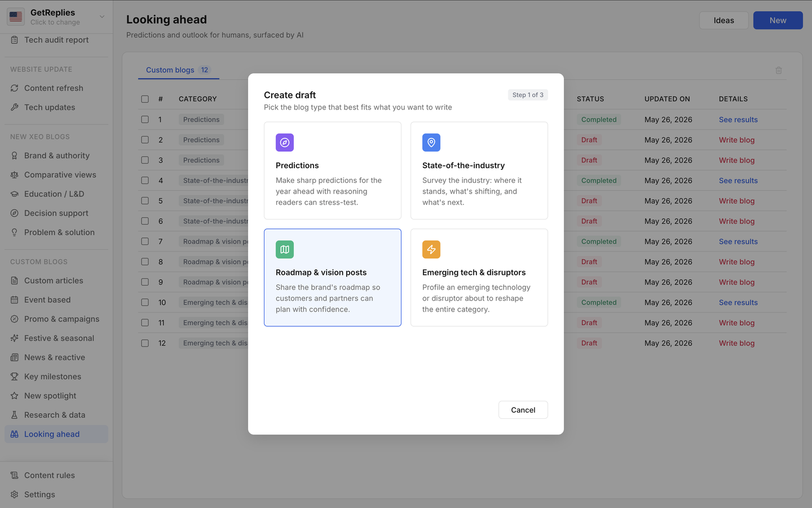Click the News & reactive newspaper icon
The image size is (812, 508).
click(x=15, y=357)
